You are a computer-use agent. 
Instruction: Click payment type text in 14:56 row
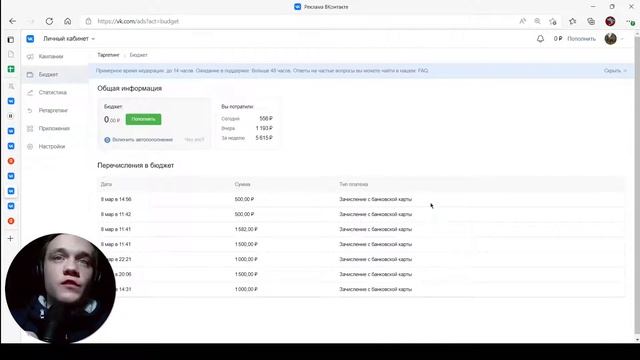(x=376, y=199)
